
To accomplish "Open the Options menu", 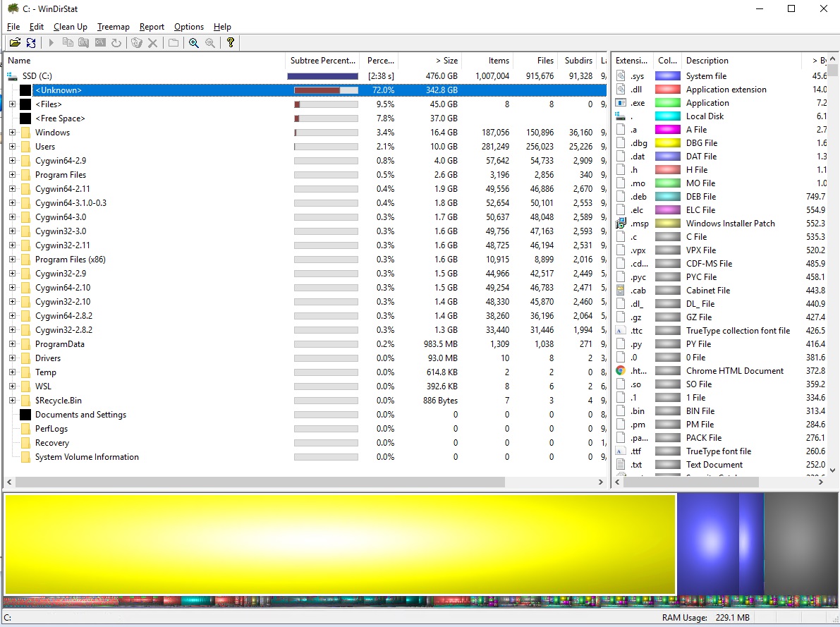I will click(x=188, y=27).
